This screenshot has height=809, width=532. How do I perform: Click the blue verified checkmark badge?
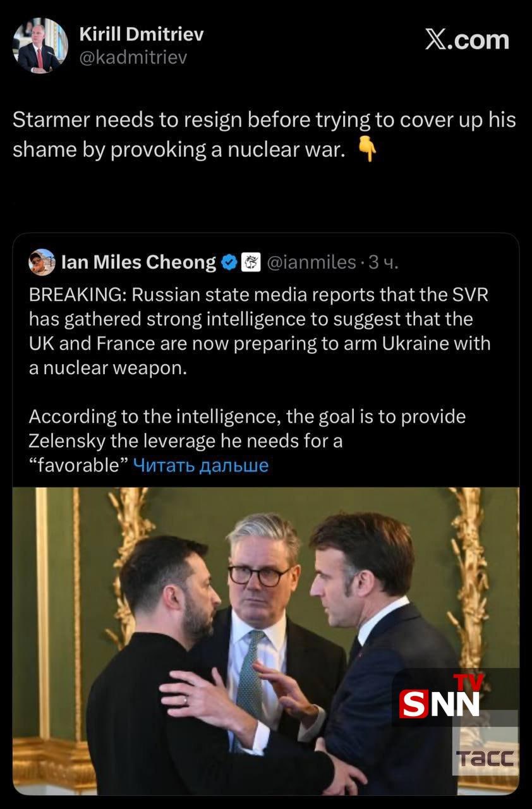click(229, 262)
